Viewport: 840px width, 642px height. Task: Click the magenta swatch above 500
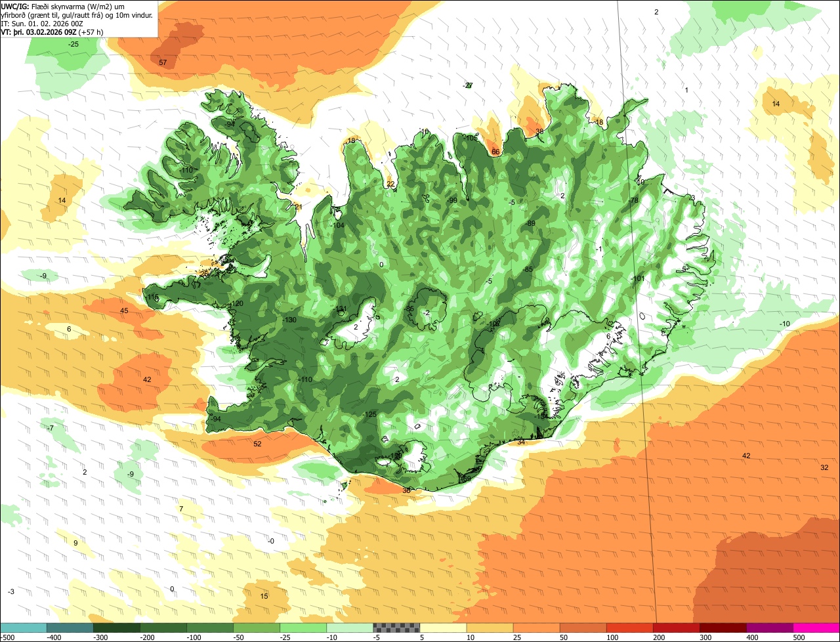tap(816, 628)
